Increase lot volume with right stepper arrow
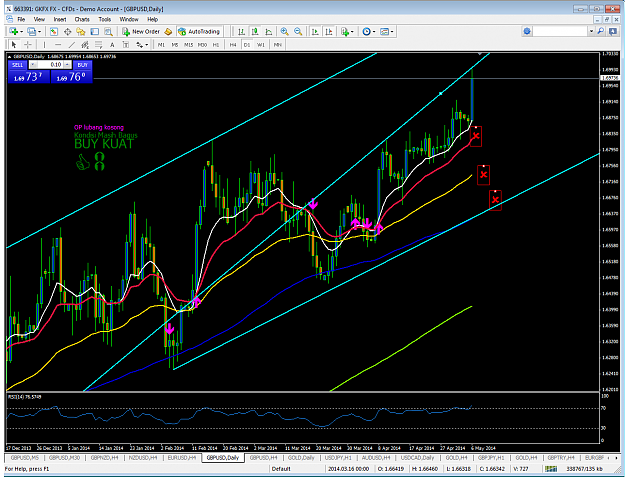The image size is (625, 477). click(67, 65)
